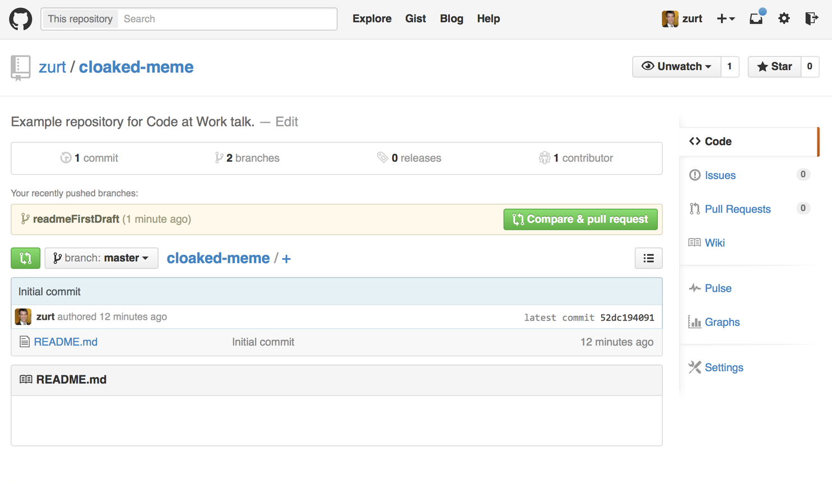Screen dimensions: 832x504
Task: Open the repository Settings tab
Action: click(x=724, y=367)
